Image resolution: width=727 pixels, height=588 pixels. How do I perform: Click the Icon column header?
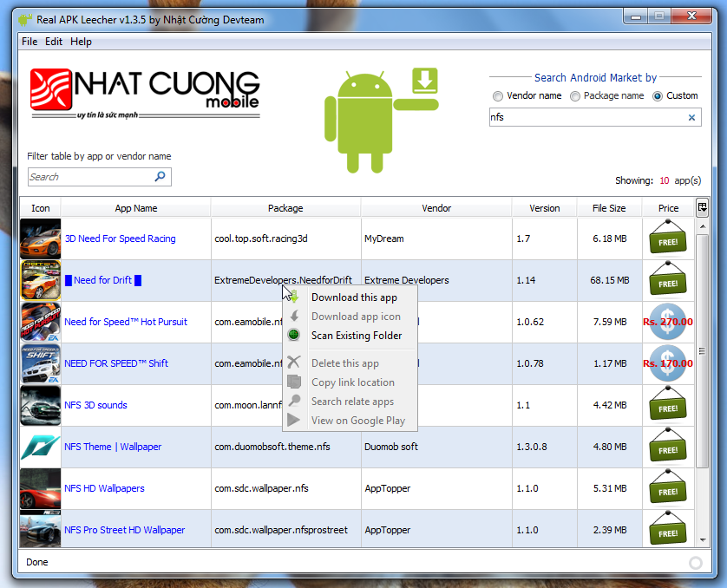tap(40, 208)
